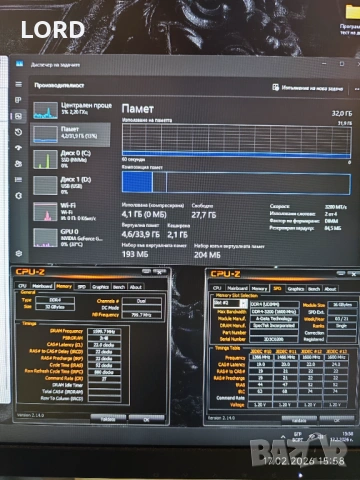The width and height of the screenshot is (360, 480).
Task: Open Services page in Task Manager sidebar
Action: [18, 196]
